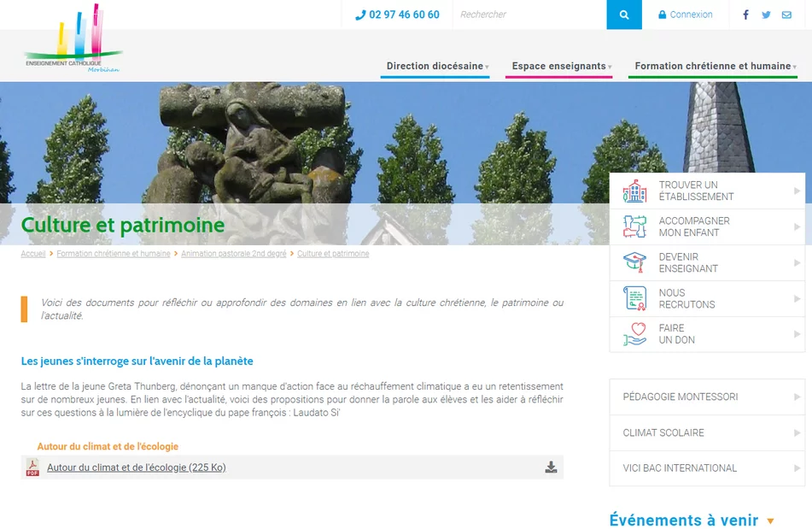The width and height of the screenshot is (812, 529).
Task: Click the Connexion login link
Action: click(686, 15)
